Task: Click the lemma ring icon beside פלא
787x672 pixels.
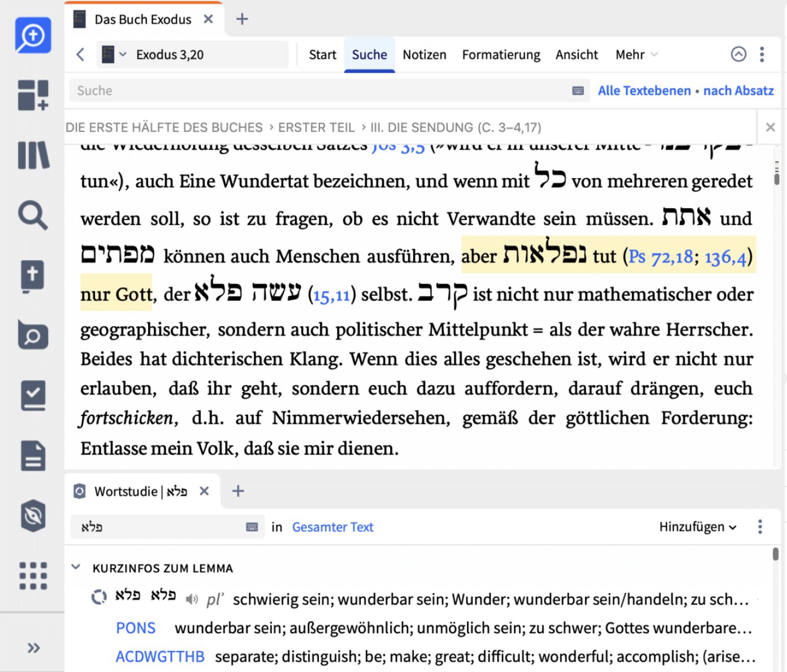Action: (x=99, y=597)
